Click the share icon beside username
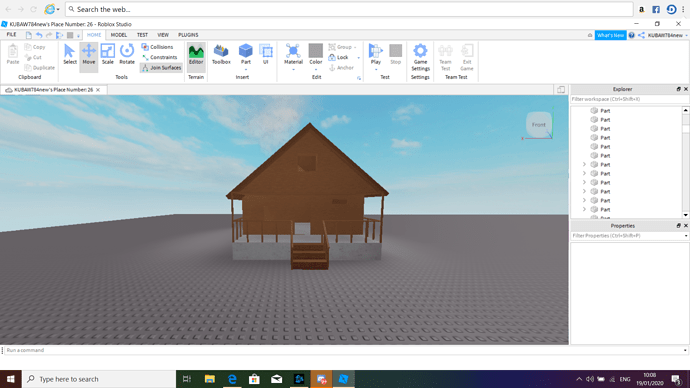Screen dimensions: 690x388 coord(642,35)
